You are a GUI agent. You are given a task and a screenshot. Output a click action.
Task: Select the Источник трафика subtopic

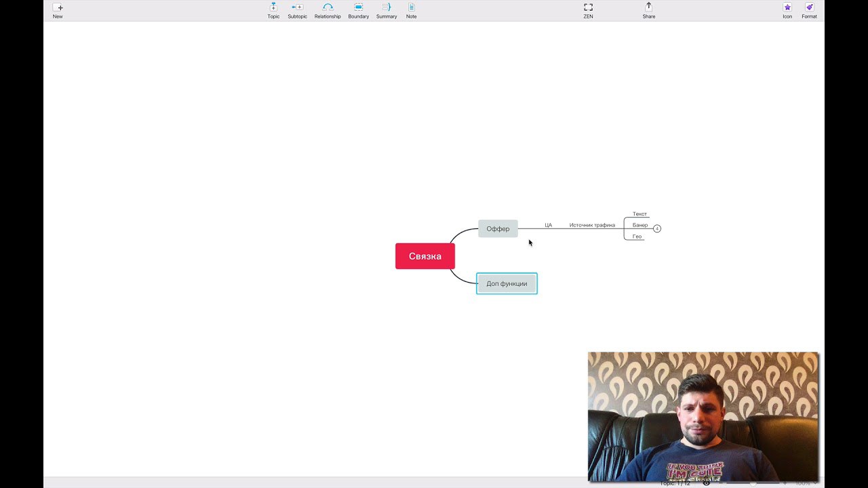click(592, 225)
